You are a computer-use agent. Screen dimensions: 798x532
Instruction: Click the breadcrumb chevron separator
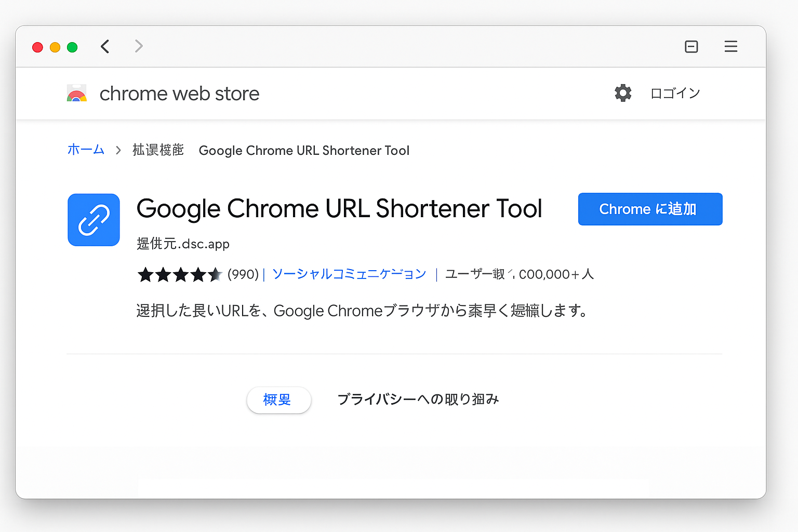coord(118,150)
